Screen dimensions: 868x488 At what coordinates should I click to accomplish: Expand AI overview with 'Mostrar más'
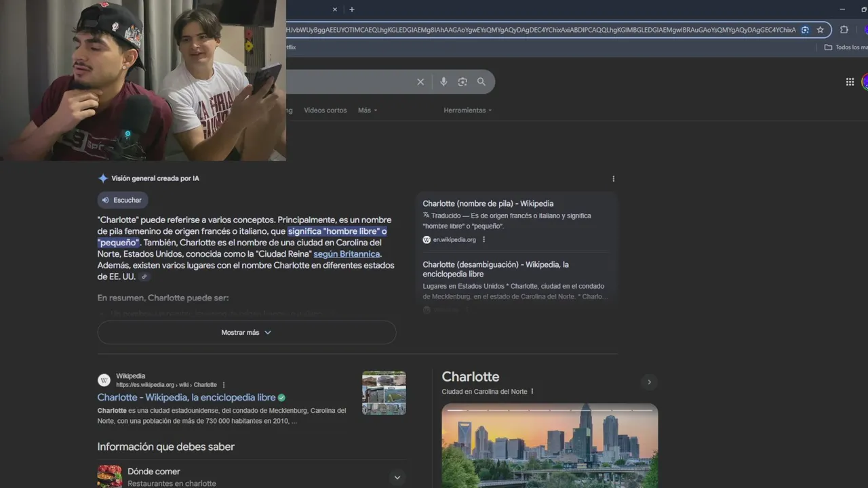[x=247, y=333]
